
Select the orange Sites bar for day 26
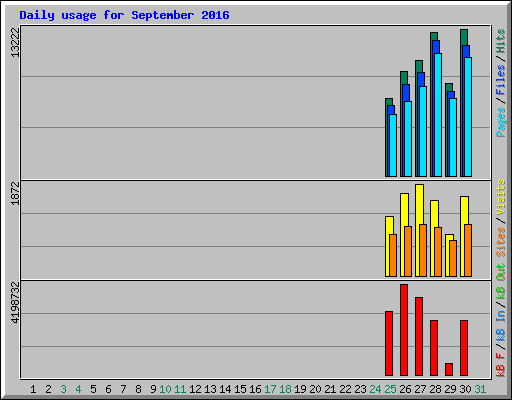pyautogui.click(x=408, y=251)
